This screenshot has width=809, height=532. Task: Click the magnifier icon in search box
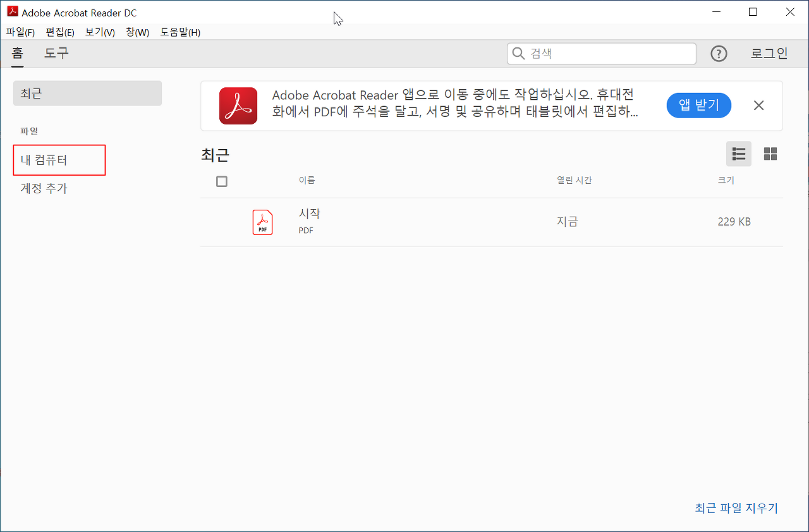pyautogui.click(x=518, y=54)
